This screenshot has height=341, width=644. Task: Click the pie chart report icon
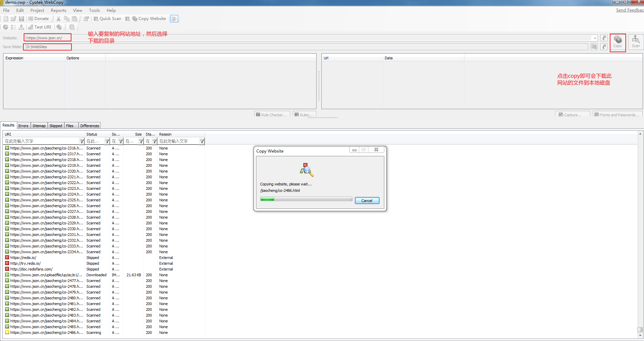pyautogui.click(x=5, y=27)
